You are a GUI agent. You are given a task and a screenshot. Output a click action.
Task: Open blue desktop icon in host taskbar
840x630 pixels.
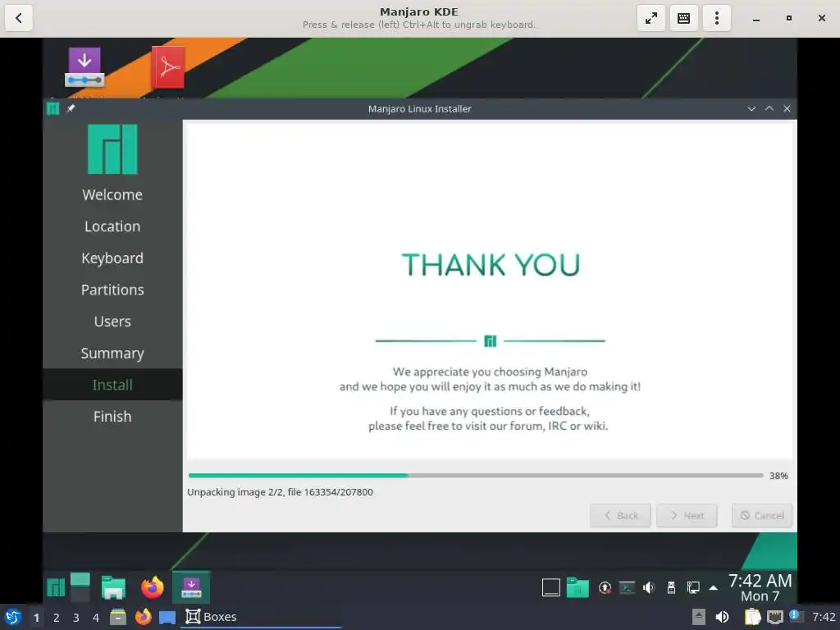(167, 617)
